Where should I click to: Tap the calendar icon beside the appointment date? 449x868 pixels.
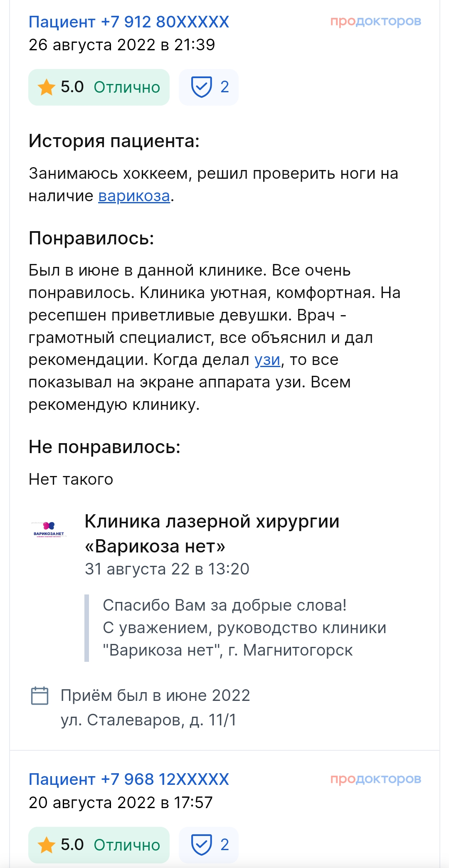point(40,695)
